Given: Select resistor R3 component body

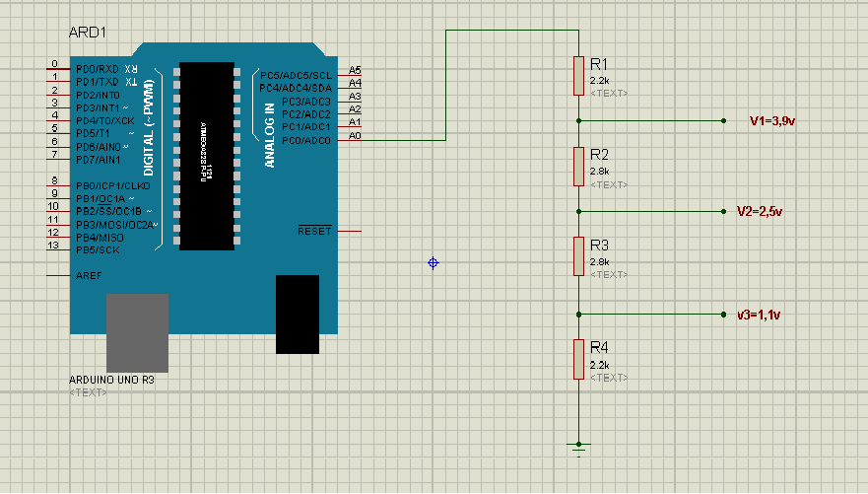Looking at the screenshot, I should pos(578,256).
